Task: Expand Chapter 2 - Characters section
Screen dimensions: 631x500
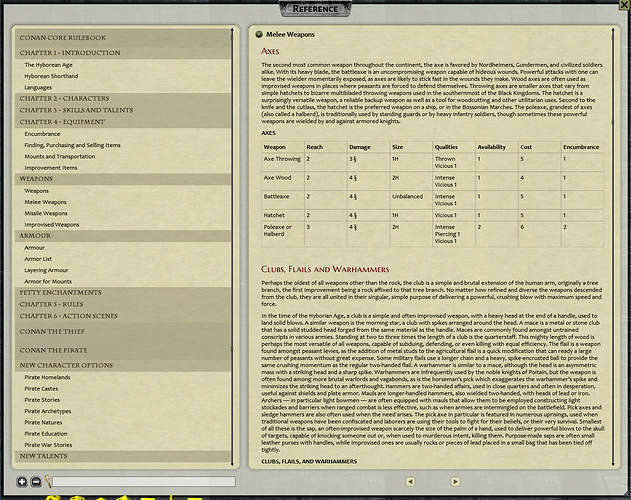Action: (x=123, y=99)
